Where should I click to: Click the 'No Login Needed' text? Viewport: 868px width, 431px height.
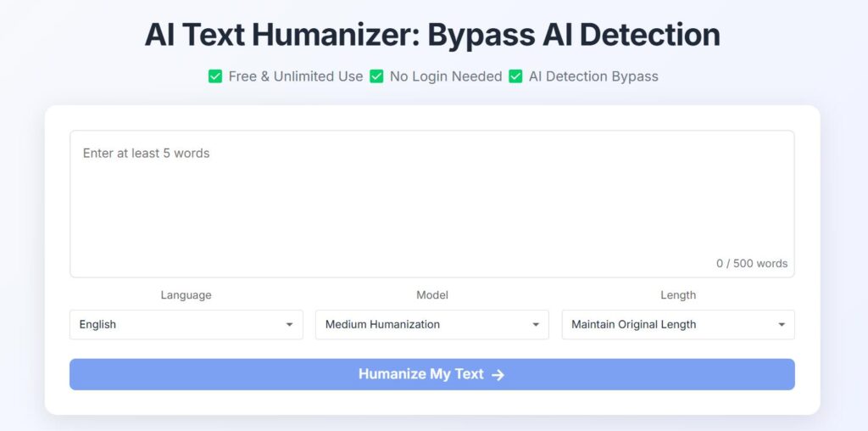point(446,76)
